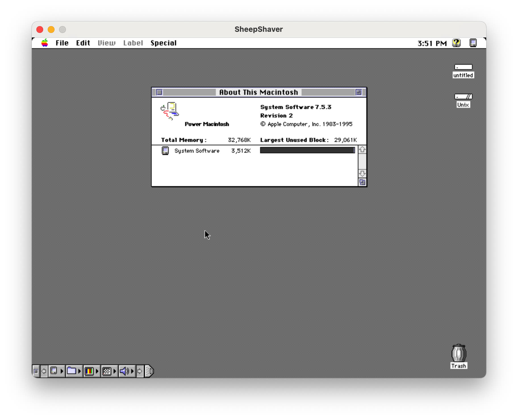
Task: Click the About window size box
Action: click(x=362, y=182)
